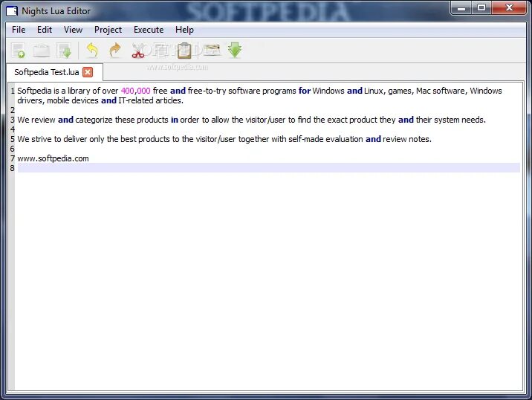
Task: Maximize the Nights Lua Editor window
Action: pos(481,8)
